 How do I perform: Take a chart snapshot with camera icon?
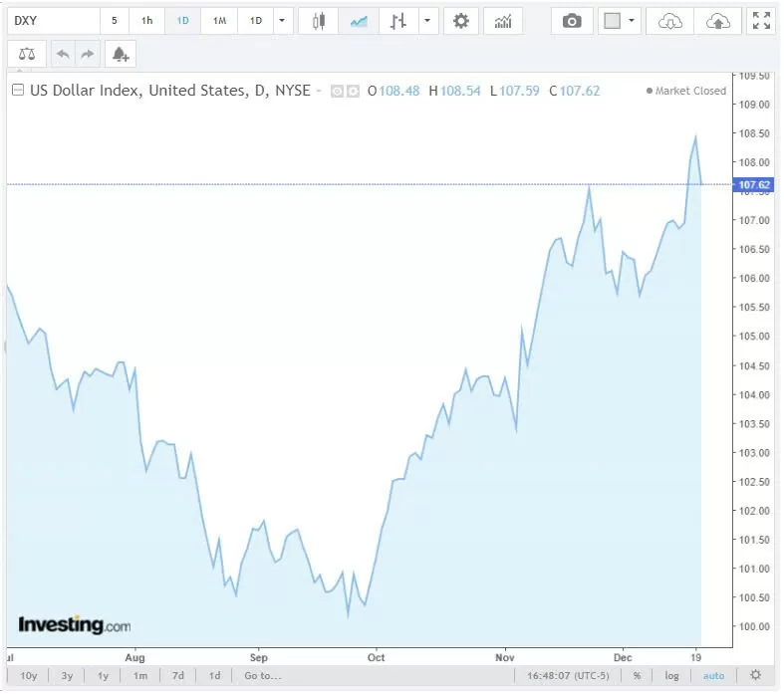(572, 21)
